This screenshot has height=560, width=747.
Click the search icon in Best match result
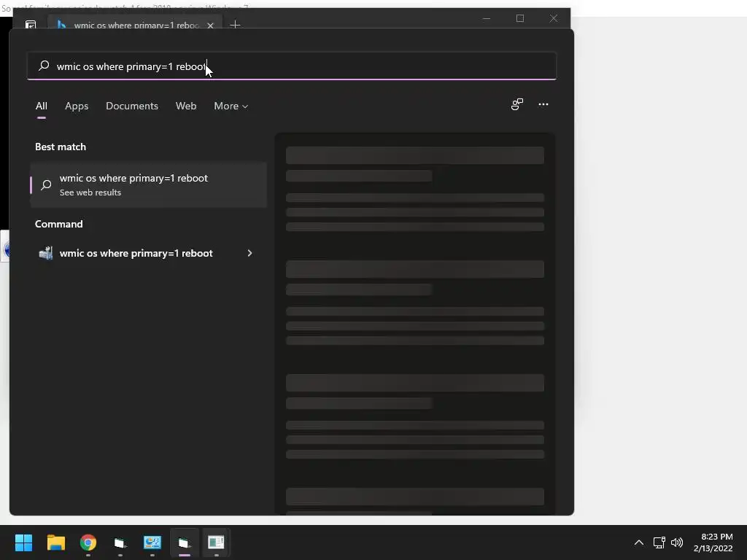pyautogui.click(x=46, y=184)
